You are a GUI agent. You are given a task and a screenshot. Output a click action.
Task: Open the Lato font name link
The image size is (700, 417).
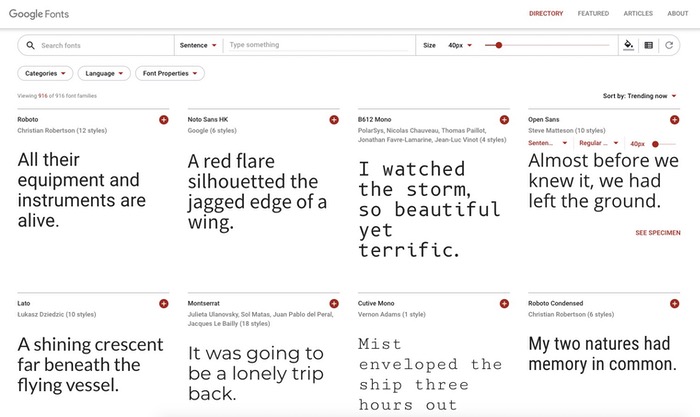pos(24,304)
